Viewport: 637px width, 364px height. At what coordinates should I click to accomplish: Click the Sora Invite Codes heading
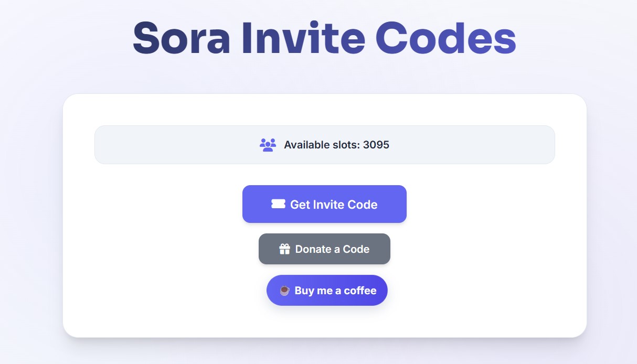(324, 38)
